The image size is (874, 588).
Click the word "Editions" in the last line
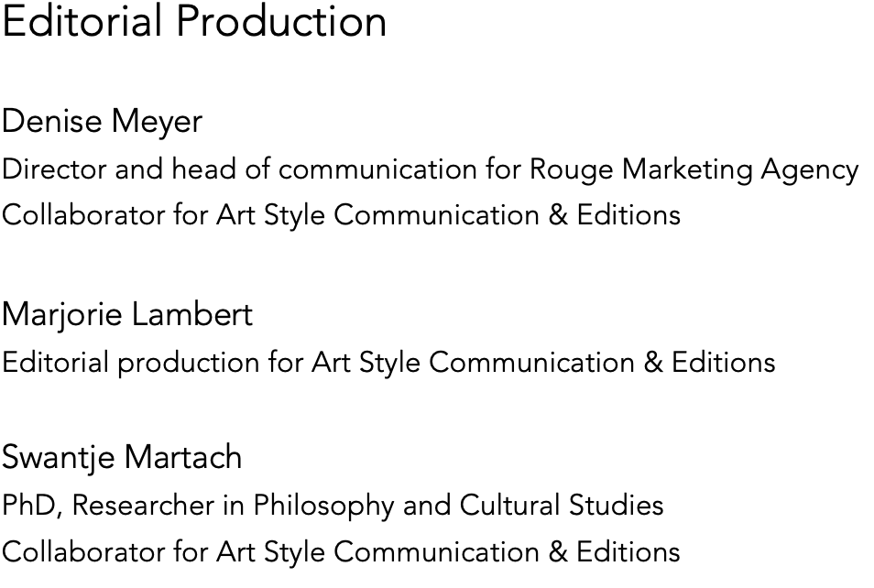tap(628, 552)
